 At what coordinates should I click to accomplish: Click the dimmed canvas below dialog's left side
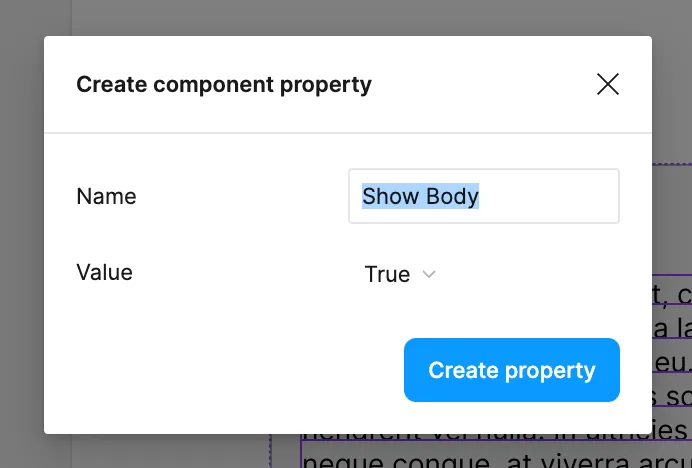point(150,450)
